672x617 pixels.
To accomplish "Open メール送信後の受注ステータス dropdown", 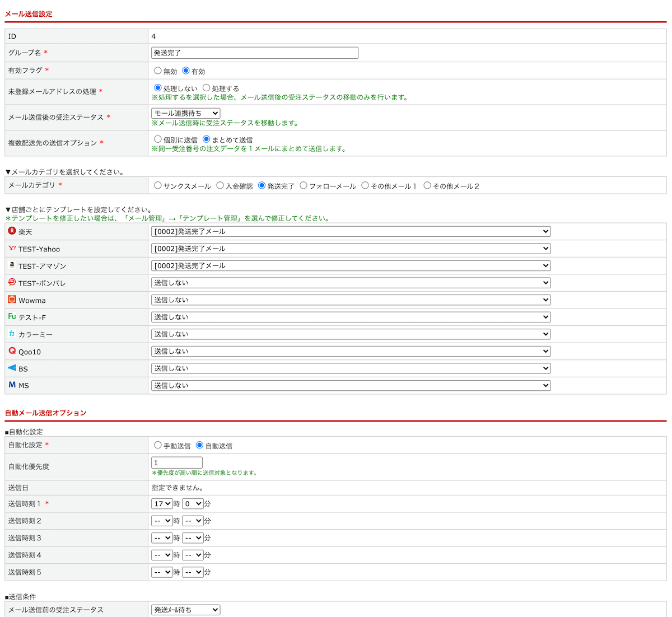I will [x=185, y=113].
